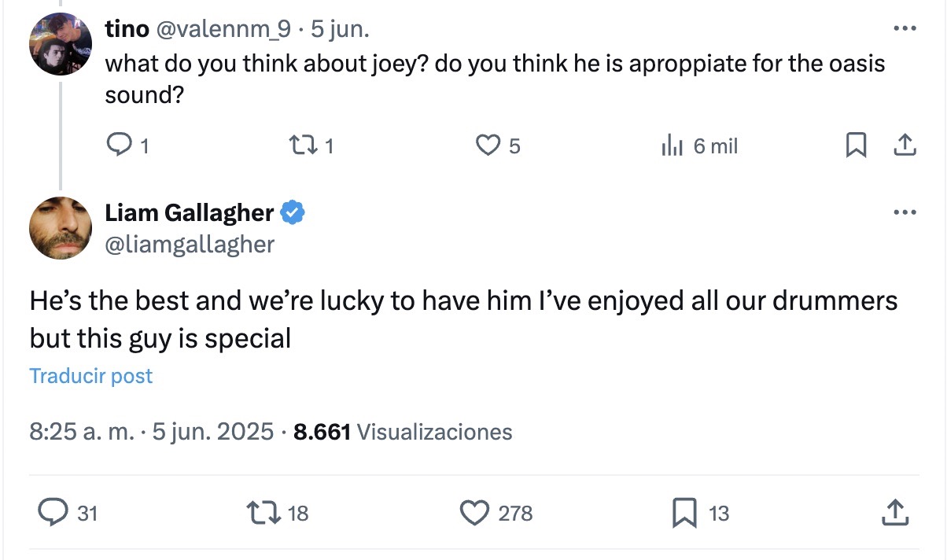This screenshot has width=947, height=560.
Task: Click Liam Gallagher's verified badge
Action: 293,212
